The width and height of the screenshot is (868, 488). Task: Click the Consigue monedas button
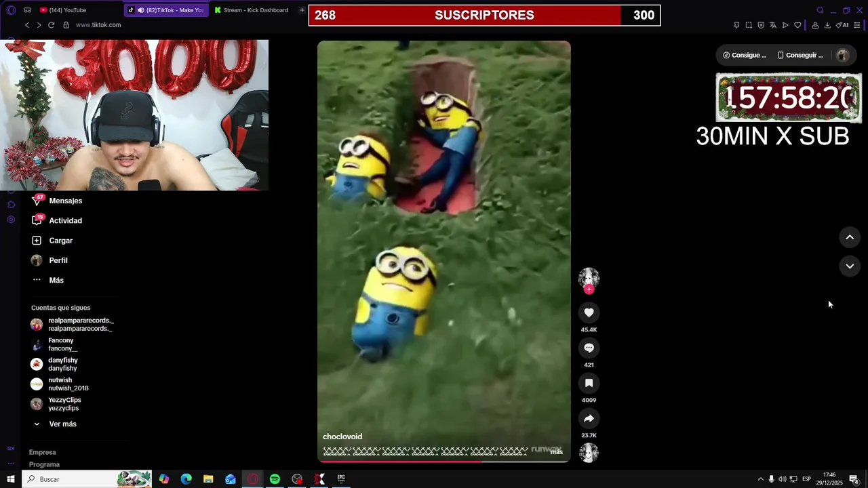745,56
